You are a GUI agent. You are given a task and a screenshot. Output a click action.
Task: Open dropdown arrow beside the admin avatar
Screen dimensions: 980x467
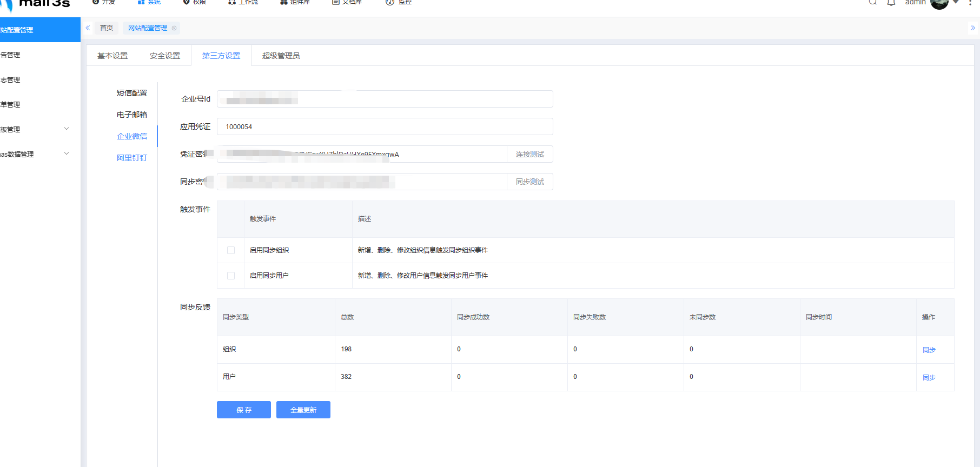[956, 2]
